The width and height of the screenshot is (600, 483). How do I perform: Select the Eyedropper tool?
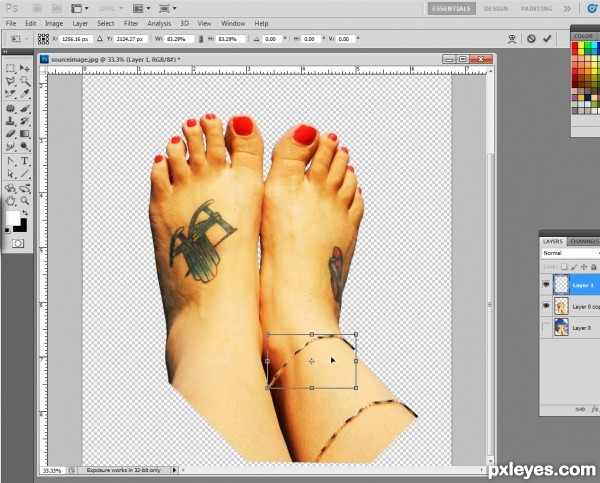[25, 94]
